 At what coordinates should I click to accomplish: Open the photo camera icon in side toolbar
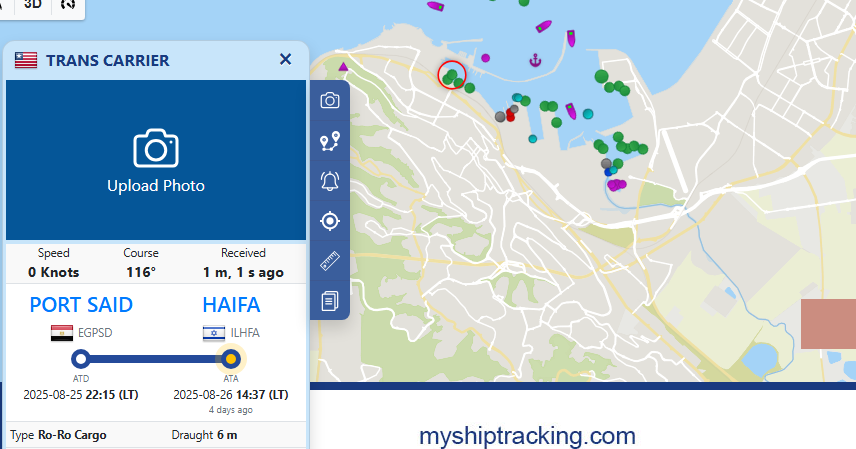(330, 101)
